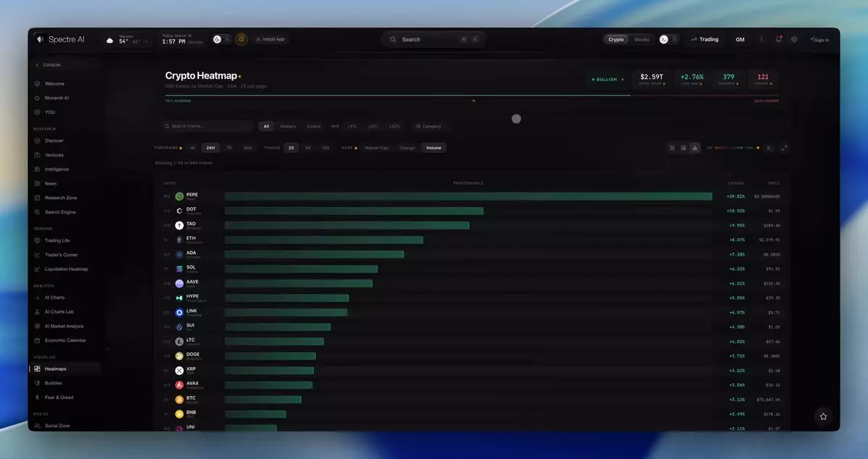Open the Welcome page icon in sidebar
This screenshot has height=459, width=868.
[38, 83]
